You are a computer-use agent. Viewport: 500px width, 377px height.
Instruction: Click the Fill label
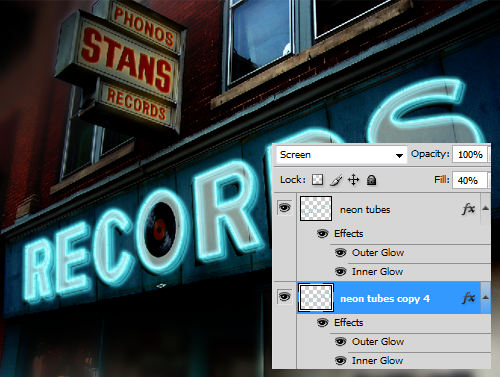coord(442,180)
